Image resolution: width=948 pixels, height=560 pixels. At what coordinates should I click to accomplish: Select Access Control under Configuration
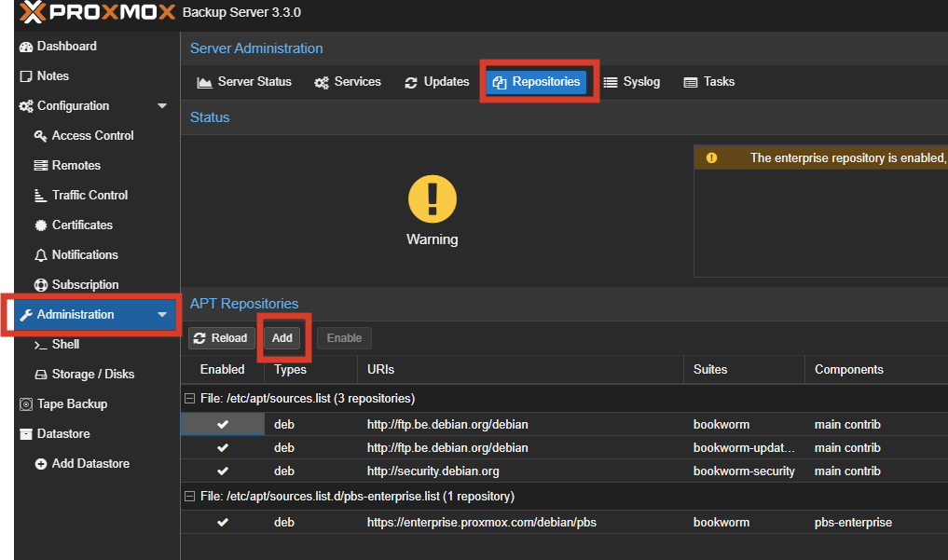[x=92, y=135]
